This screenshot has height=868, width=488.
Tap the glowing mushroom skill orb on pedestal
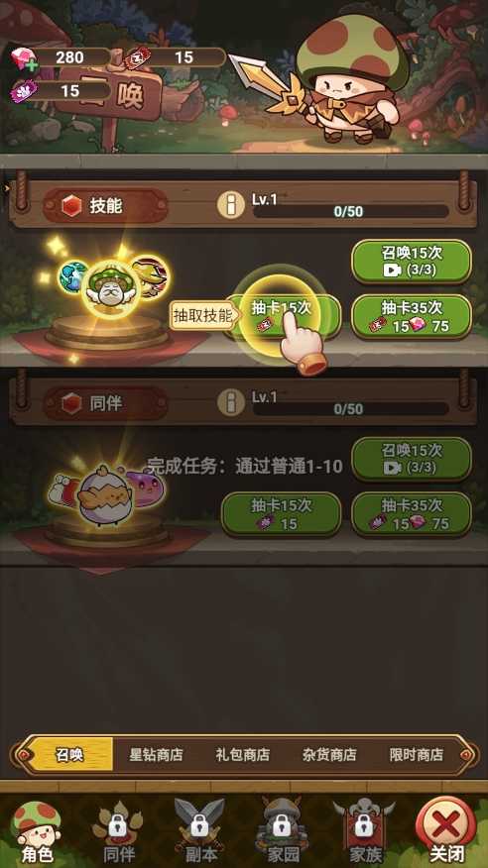coord(113,284)
